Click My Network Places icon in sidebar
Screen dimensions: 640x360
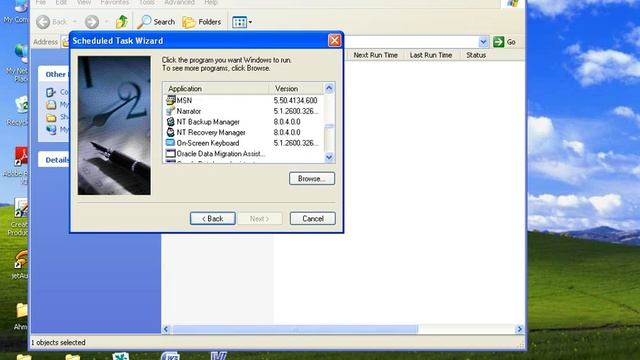(51, 130)
